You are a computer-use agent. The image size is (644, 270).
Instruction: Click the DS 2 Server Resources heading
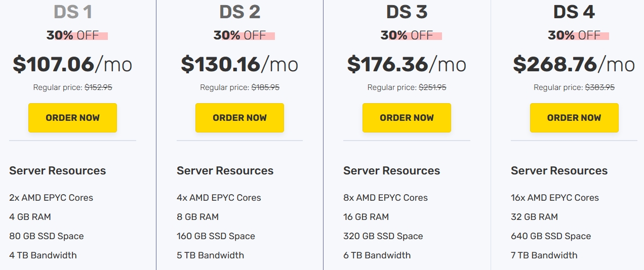(225, 170)
